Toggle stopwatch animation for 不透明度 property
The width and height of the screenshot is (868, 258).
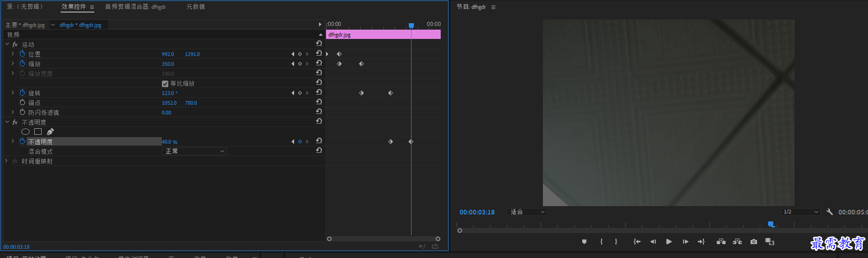point(22,141)
